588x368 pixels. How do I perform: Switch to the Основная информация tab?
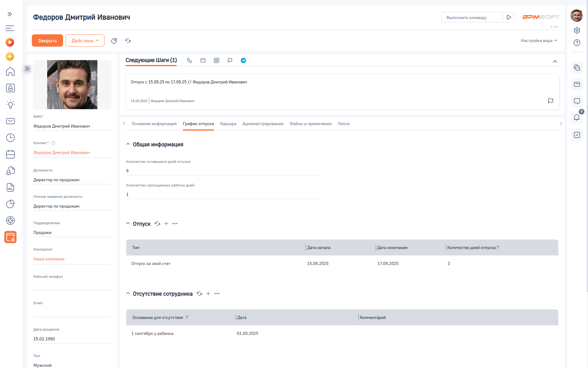coord(154,124)
